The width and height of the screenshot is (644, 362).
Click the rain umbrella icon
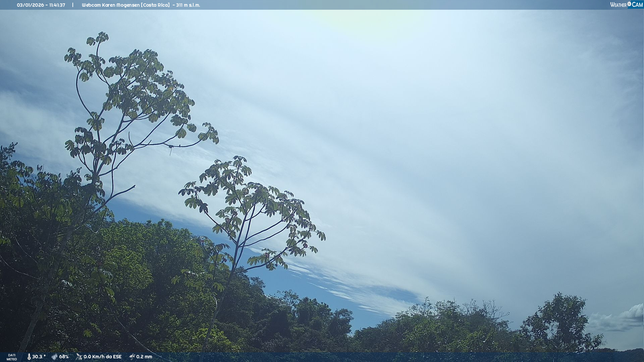pyautogui.click(x=132, y=357)
